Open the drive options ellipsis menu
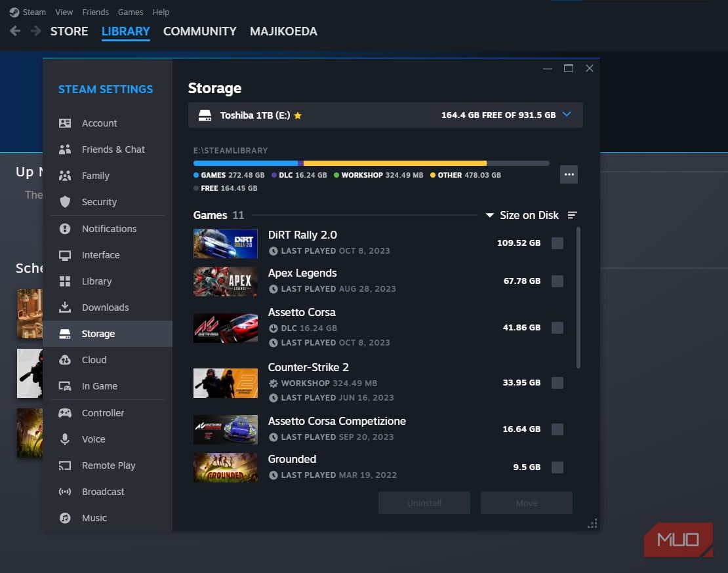This screenshot has width=728, height=573. coord(569,174)
